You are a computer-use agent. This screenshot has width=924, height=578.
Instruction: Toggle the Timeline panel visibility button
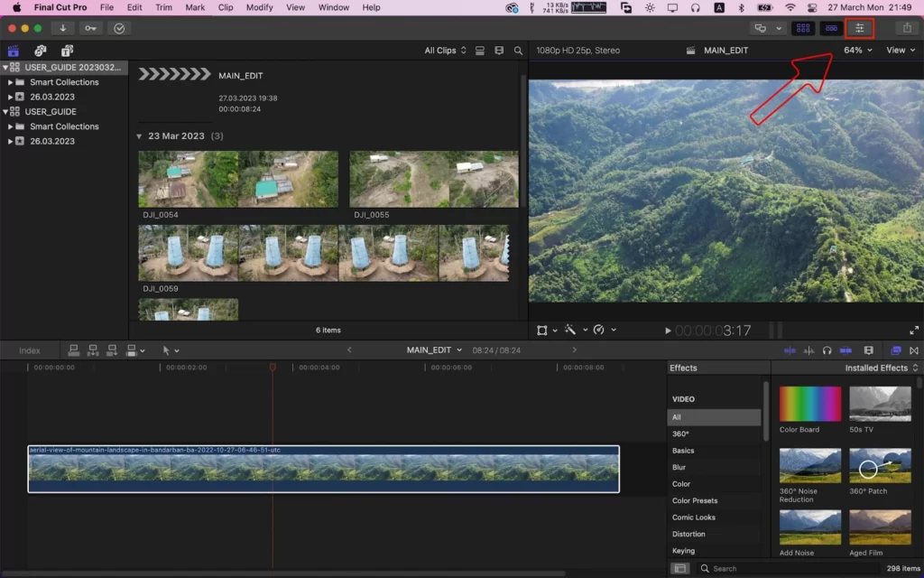point(831,28)
